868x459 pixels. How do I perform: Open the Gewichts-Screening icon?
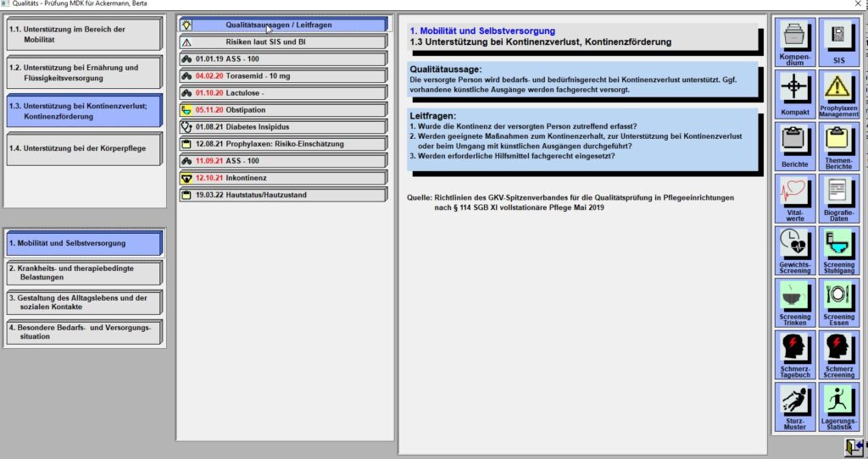point(794,250)
